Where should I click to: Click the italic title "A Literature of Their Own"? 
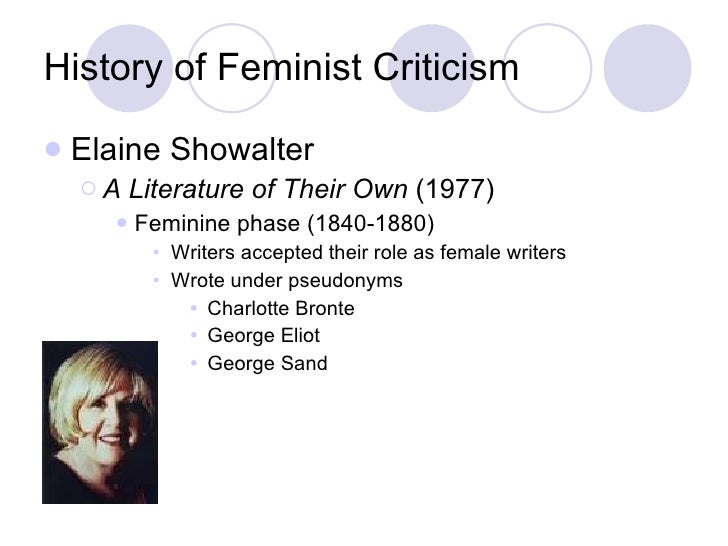pyautogui.click(x=255, y=190)
